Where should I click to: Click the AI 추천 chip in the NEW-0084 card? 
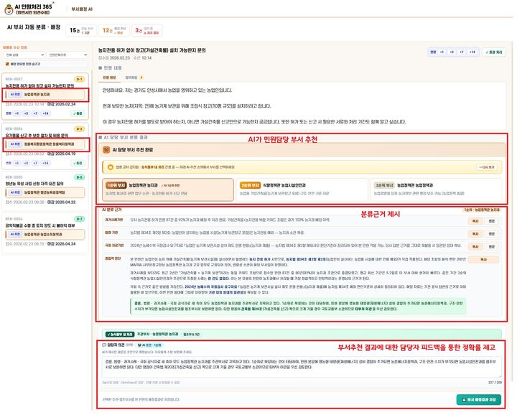pos(15,234)
